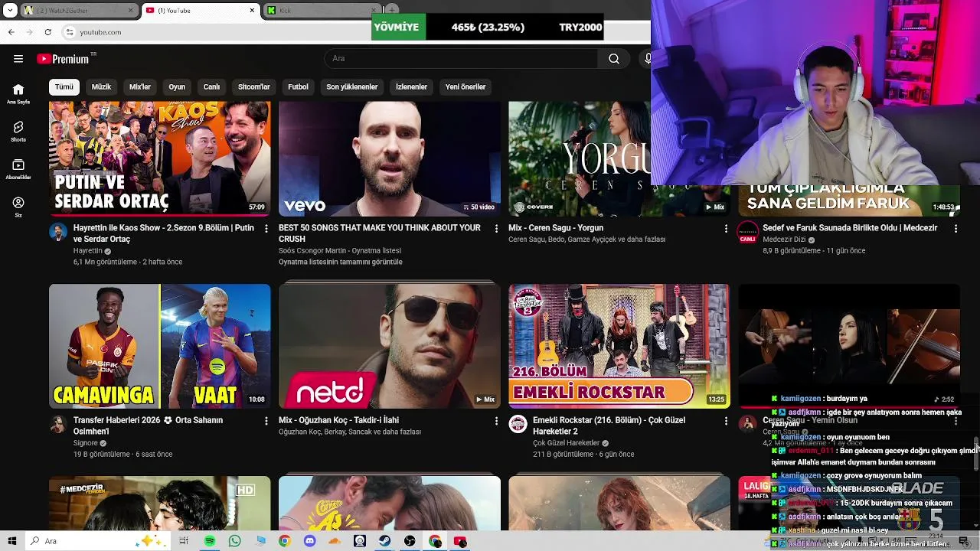Viewport: 980px width, 551px height.
Task: Start voice search with microphone icon
Action: coord(648,59)
